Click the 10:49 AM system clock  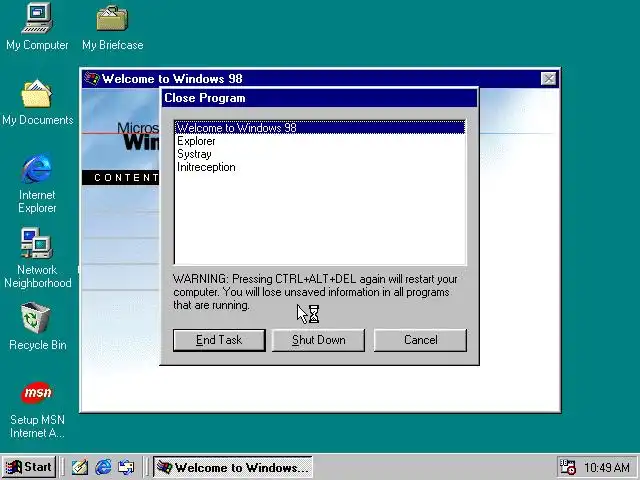pos(607,467)
